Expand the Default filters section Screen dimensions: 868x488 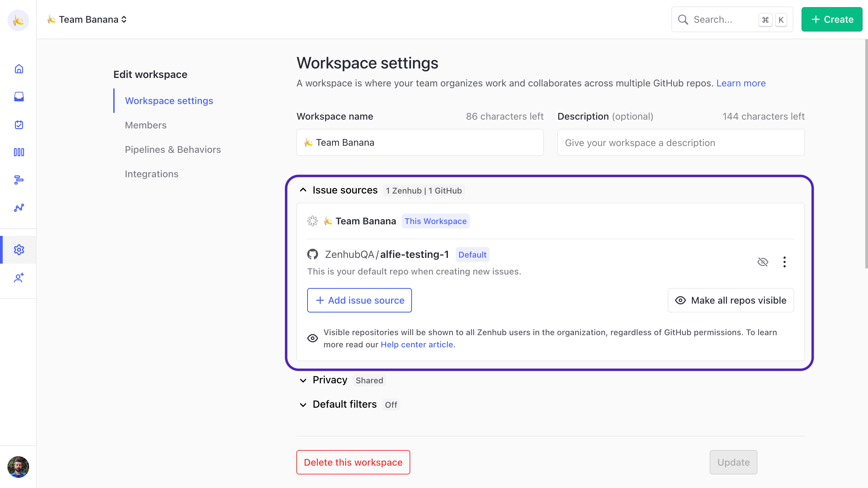click(303, 405)
